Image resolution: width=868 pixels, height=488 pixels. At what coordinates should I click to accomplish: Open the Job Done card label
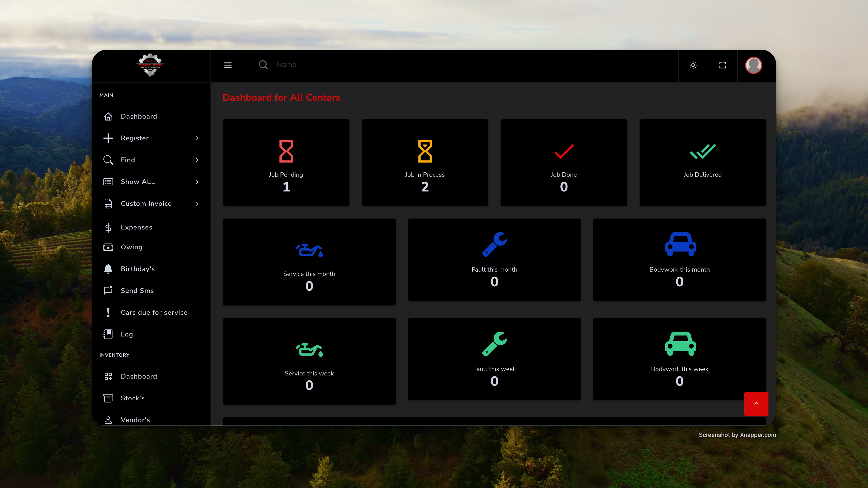pos(564,175)
